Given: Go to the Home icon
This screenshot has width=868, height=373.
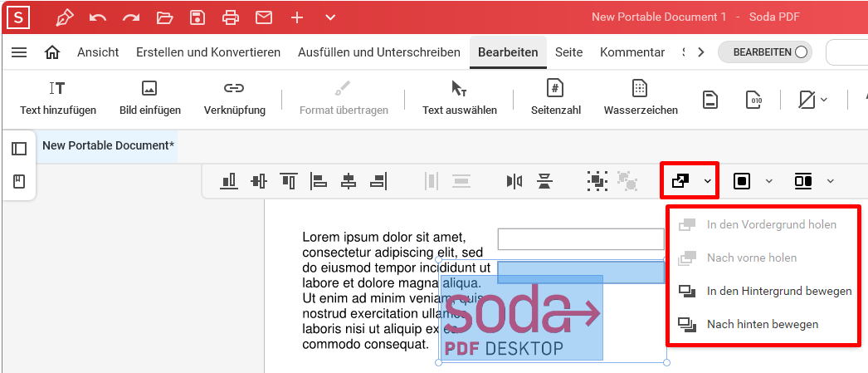Looking at the screenshot, I should point(52,52).
